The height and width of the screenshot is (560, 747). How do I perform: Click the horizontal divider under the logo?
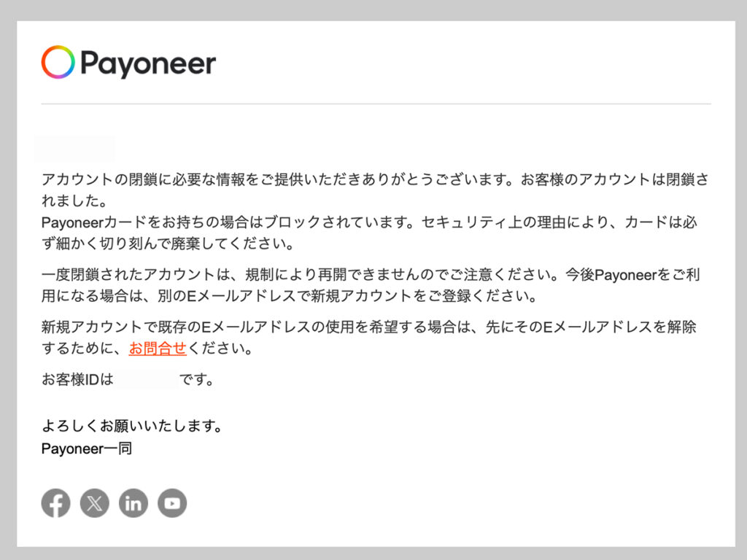(x=376, y=104)
